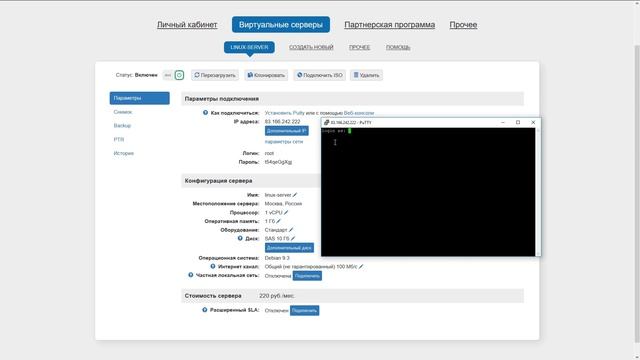
Task: Click the IP address 83.166.242.222 text
Action: point(282,122)
